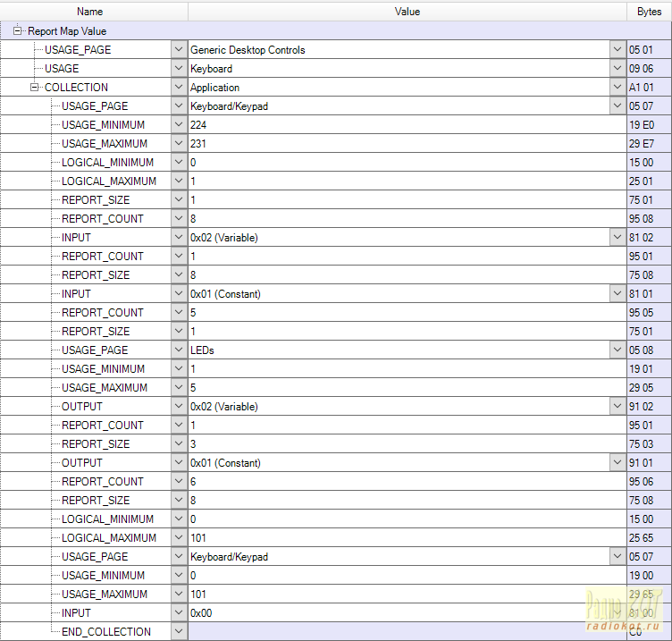Image resolution: width=672 pixels, height=641 pixels.
Task: Open the Keyboard usage value dropdown
Action: coord(617,69)
